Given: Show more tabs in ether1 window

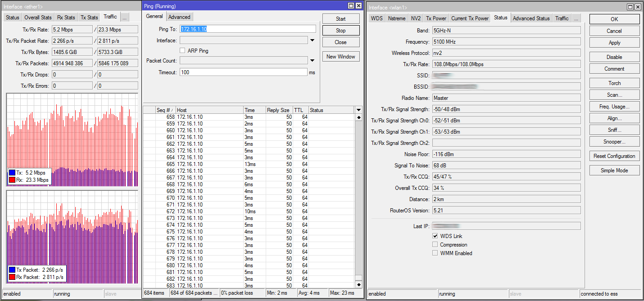Looking at the screenshot, I should point(124,17).
